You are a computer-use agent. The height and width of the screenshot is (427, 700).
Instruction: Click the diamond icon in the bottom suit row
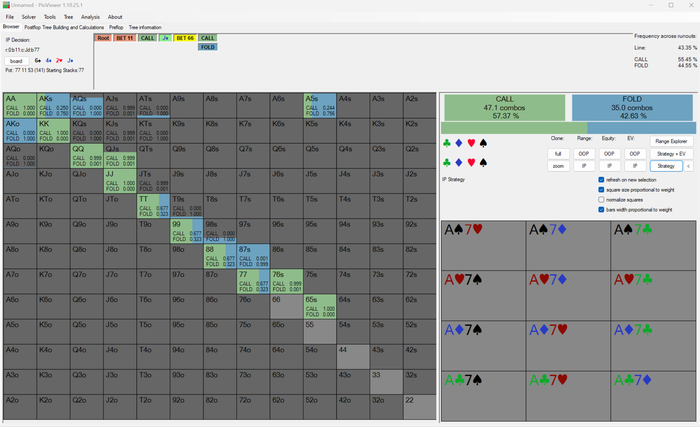coord(458,163)
